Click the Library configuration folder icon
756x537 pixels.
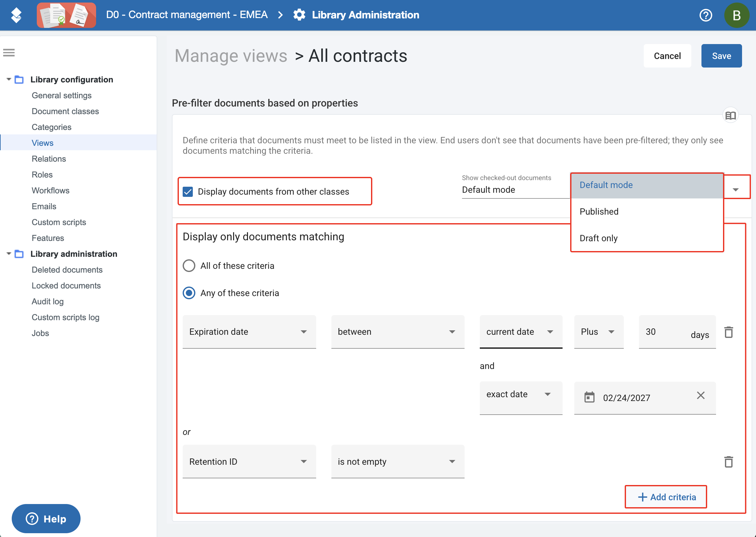(x=20, y=80)
